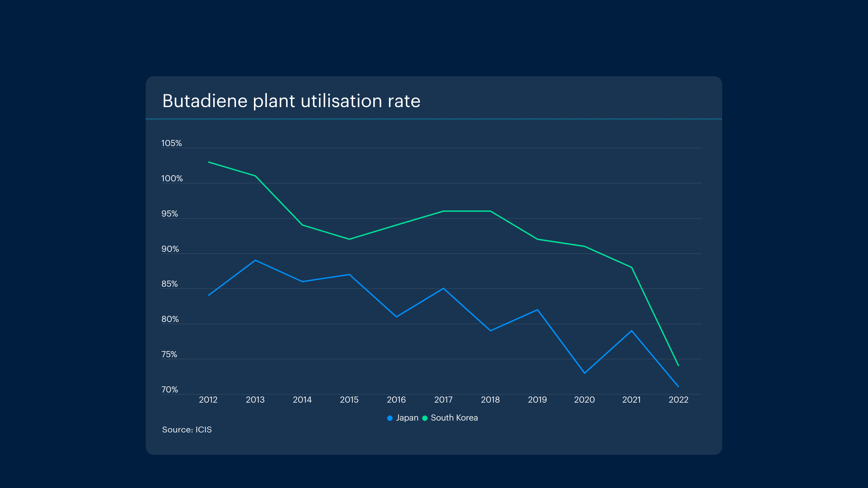Click Japan's 2020 low data point
This screenshot has width=868, height=488.
click(x=585, y=373)
